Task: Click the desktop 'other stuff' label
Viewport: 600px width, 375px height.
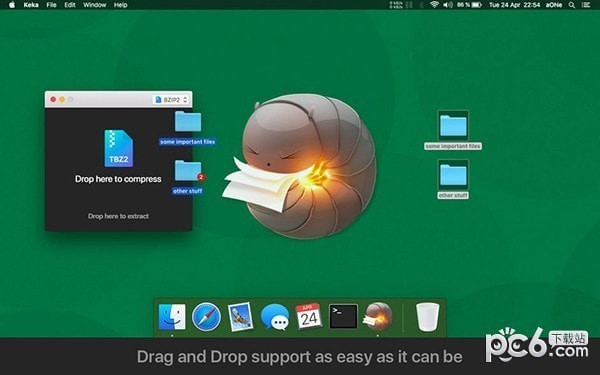Action: point(453,195)
